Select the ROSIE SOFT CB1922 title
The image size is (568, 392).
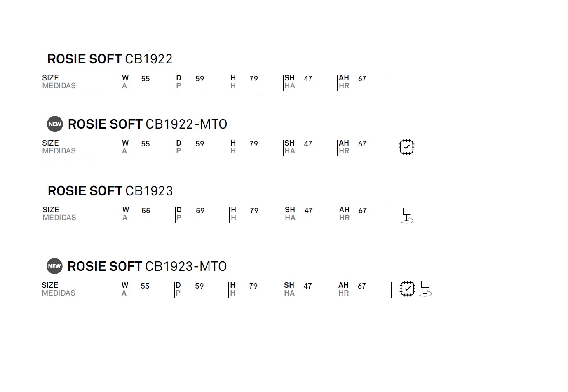pos(110,59)
